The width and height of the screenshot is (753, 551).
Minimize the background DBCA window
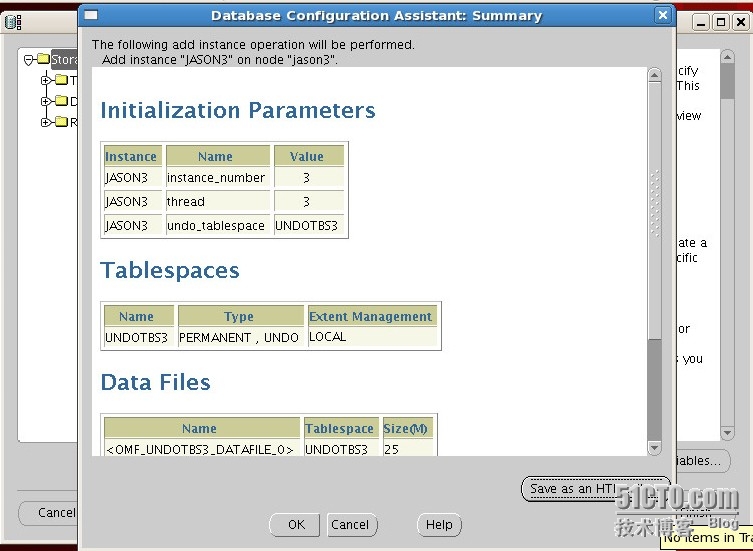tap(701, 22)
